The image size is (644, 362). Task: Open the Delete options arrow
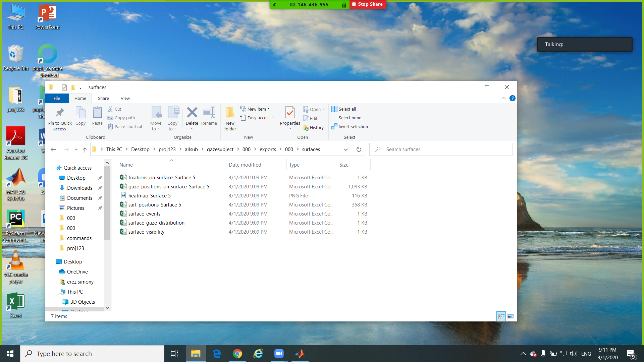pyautogui.click(x=192, y=128)
